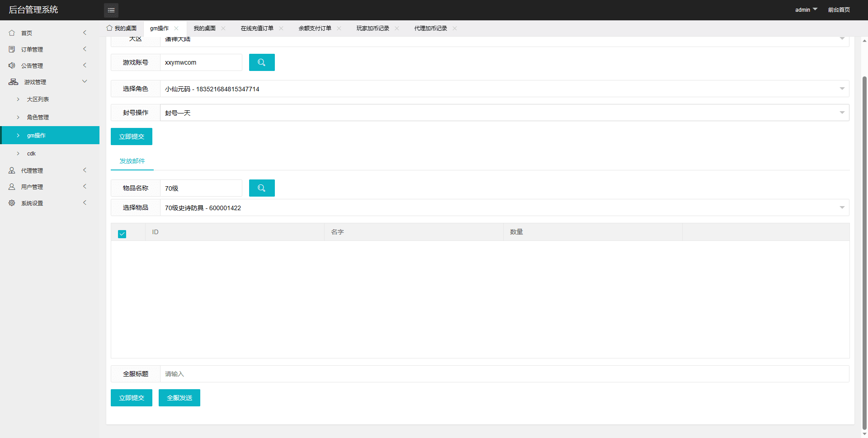Click the 游戏账号 input field

click(201, 62)
